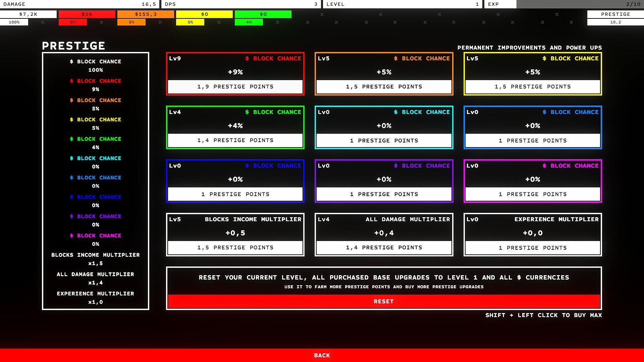Image resolution: width=644 pixels, height=362 pixels.
Task: Click the BACK bar at bottom
Action: click(x=322, y=355)
